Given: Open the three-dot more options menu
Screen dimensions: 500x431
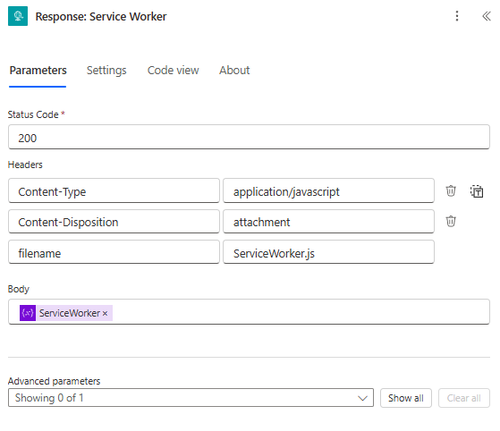Looking at the screenshot, I should tap(457, 16).
